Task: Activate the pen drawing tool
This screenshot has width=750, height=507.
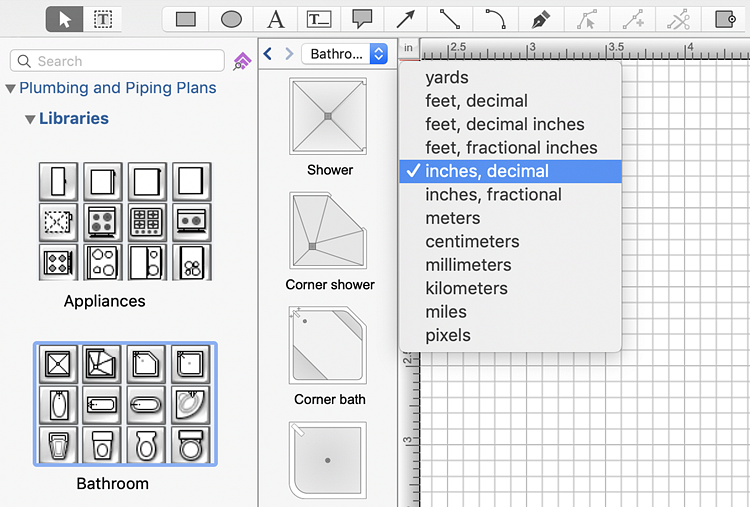Action: point(541,18)
